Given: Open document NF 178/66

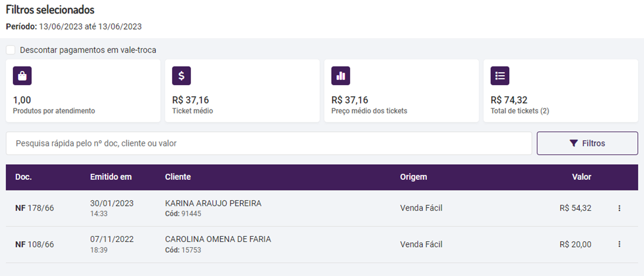Looking at the screenshot, I should pos(34,208).
